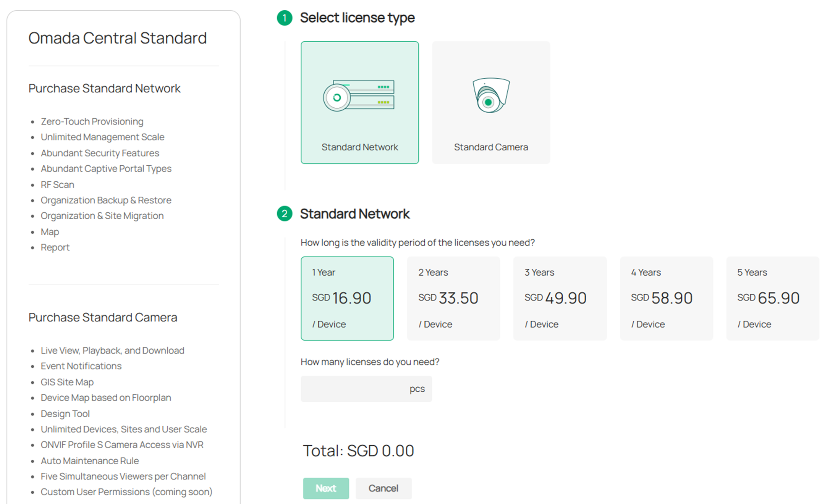835x504 pixels.
Task: Choose the 1 Year validity option
Action: pyautogui.click(x=347, y=298)
